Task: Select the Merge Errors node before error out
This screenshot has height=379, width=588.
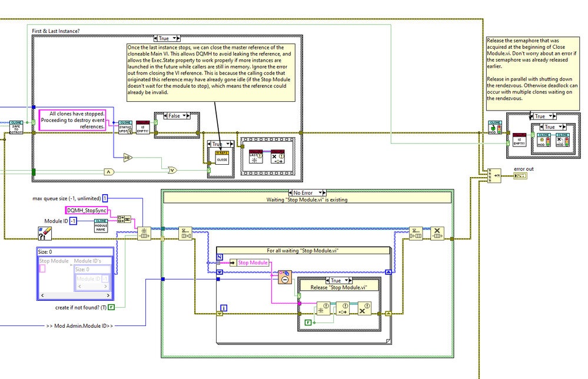Action: coord(494,175)
